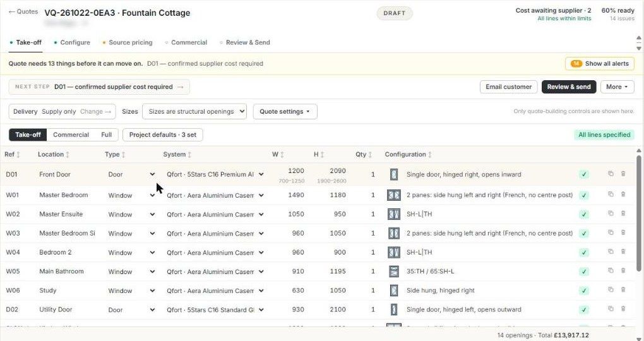The image size is (644, 341).
Task: Open Type dropdown for D01 Front Door
Action: pos(131,174)
